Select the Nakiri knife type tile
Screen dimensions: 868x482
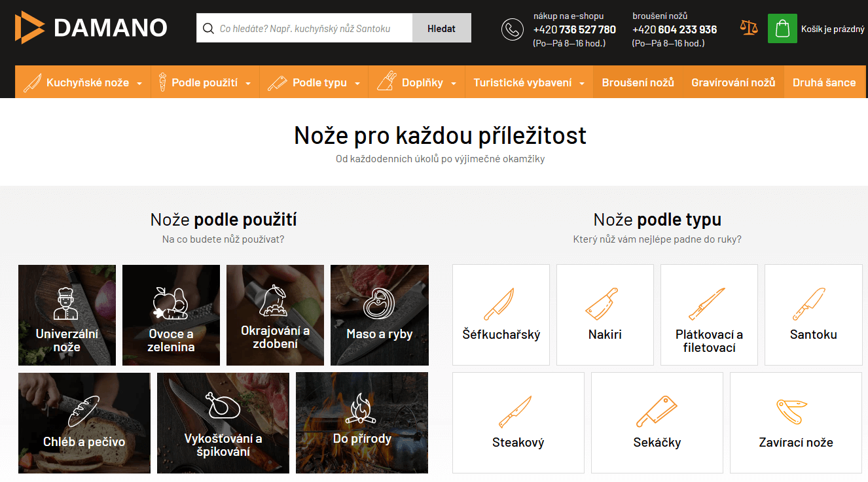pos(605,315)
